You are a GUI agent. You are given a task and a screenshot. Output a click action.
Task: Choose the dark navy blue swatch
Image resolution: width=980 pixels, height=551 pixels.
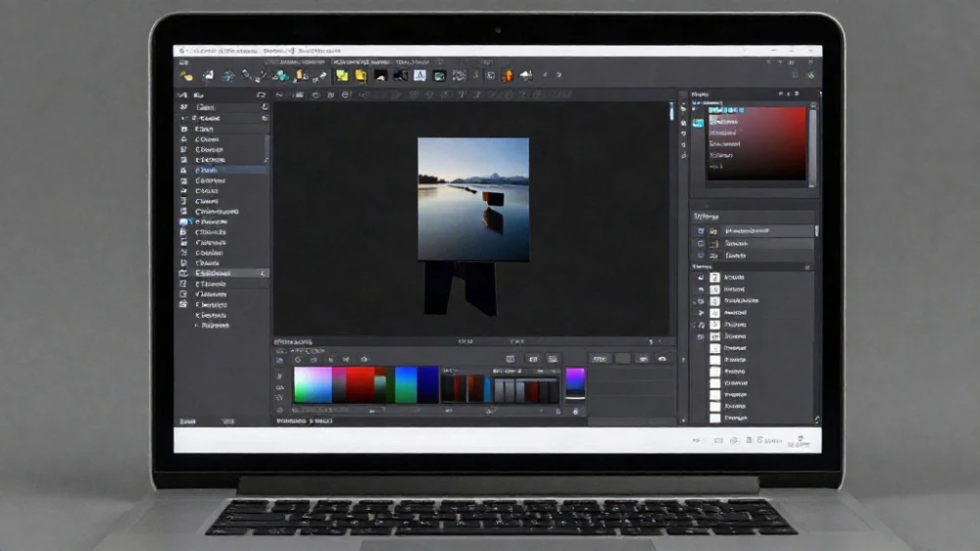(x=428, y=384)
